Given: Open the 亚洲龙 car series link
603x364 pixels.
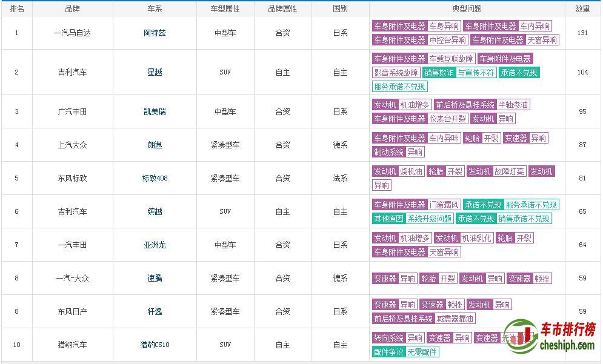Looking at the screenshot, I should (x=155, y=245).
